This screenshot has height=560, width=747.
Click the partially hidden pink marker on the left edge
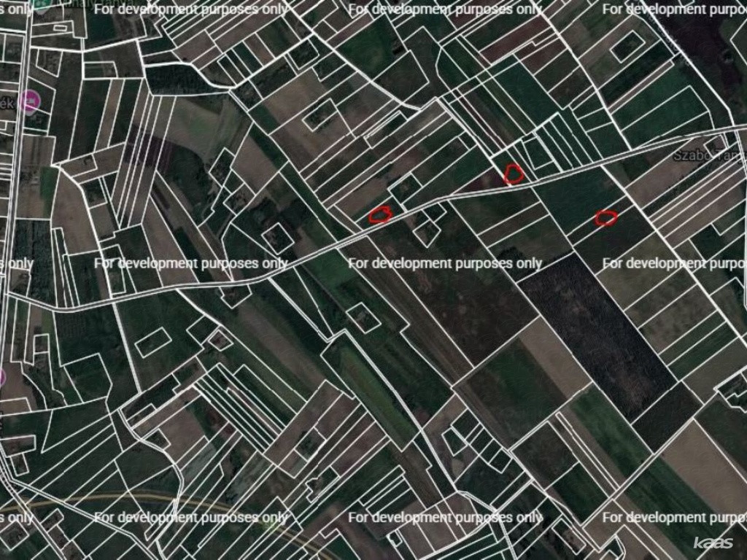tap(1, 377)
